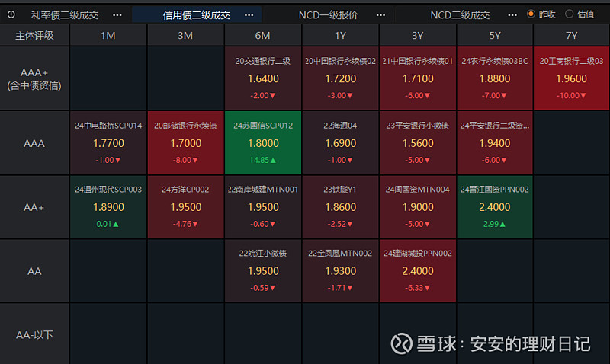The height and width of the screenshot is (364, 610).
Task: Click the info icon left of the 利率债二级成交 tab
Action: pos(11,14)
